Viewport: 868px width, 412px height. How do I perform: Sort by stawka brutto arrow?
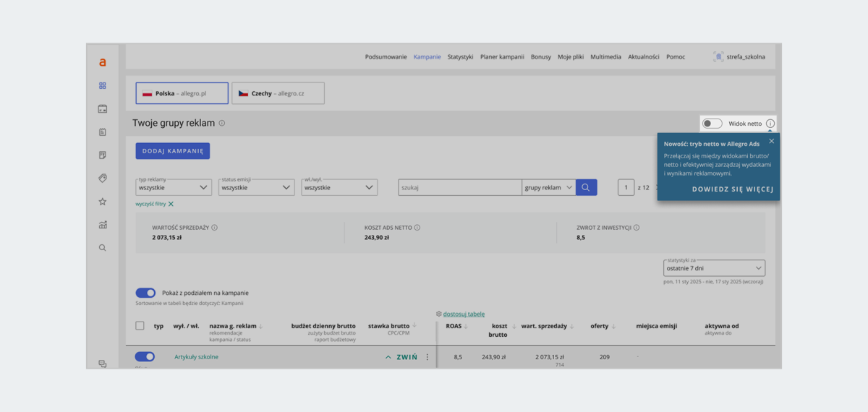(414, 326)
